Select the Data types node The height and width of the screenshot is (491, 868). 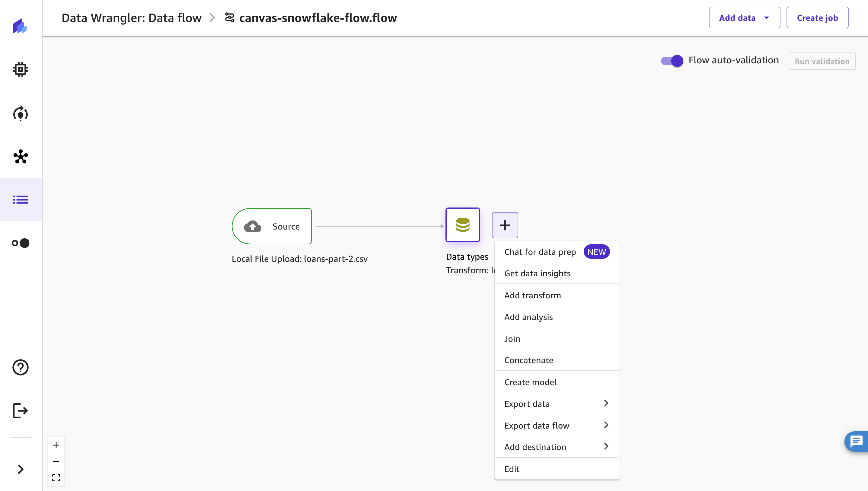click(x=462, y=225)
